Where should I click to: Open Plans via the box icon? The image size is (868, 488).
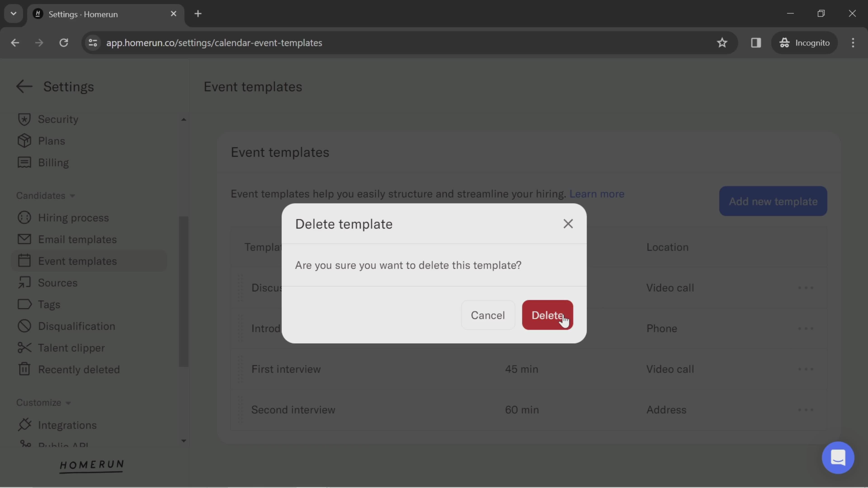pos(24,141)
